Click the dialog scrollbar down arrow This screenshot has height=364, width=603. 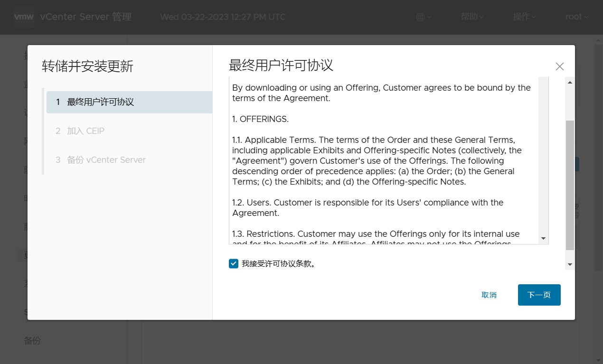click(570, 264)
